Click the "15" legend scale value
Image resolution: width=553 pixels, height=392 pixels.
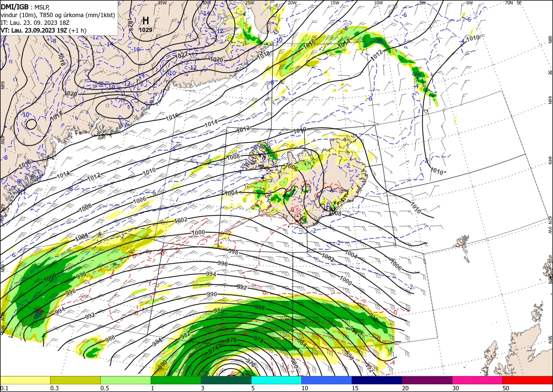click(356, 388)
